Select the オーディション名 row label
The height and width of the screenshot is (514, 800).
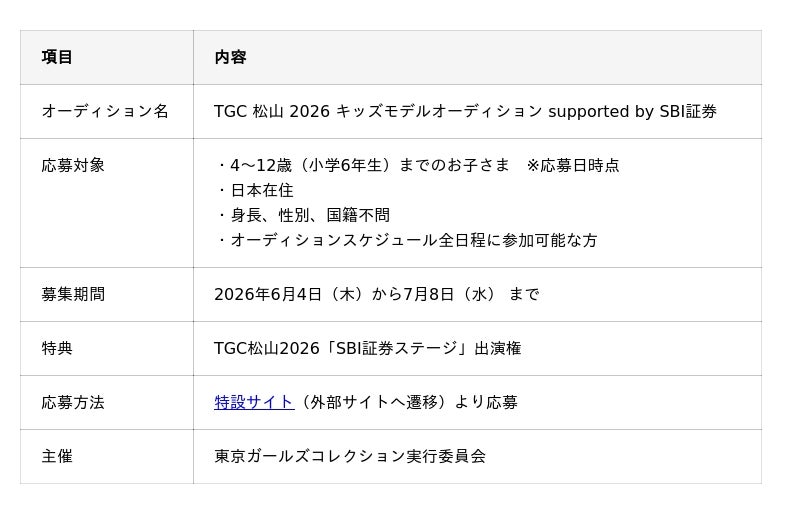[x=105, y=111]
